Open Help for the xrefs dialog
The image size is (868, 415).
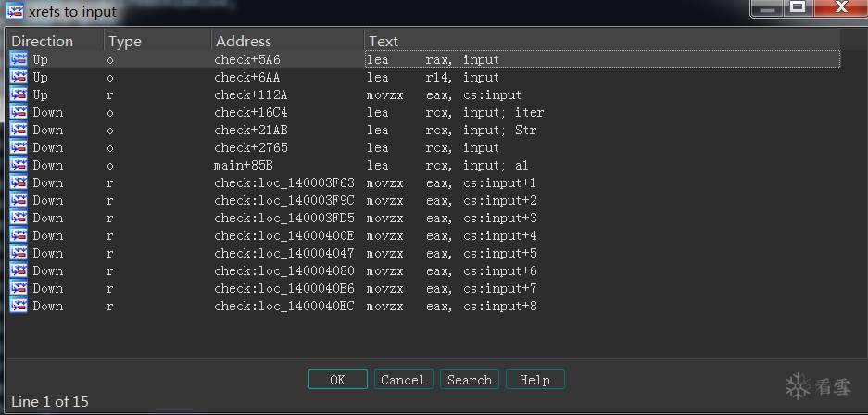pos(535,380)
